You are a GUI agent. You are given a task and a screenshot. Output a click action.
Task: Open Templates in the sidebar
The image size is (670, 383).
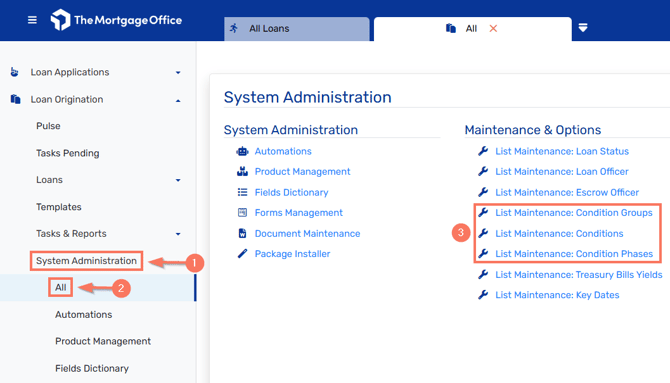59,207
